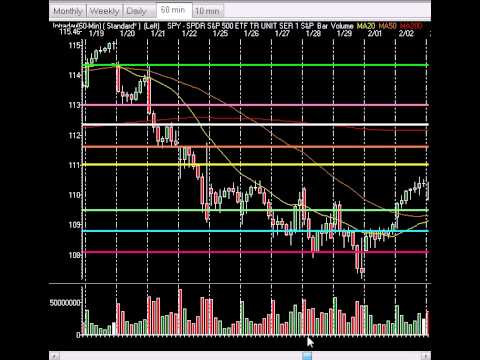Select the magenta horizontal line at 108
The height and width of the screenshot is (360, 480).
pos(255,252)
